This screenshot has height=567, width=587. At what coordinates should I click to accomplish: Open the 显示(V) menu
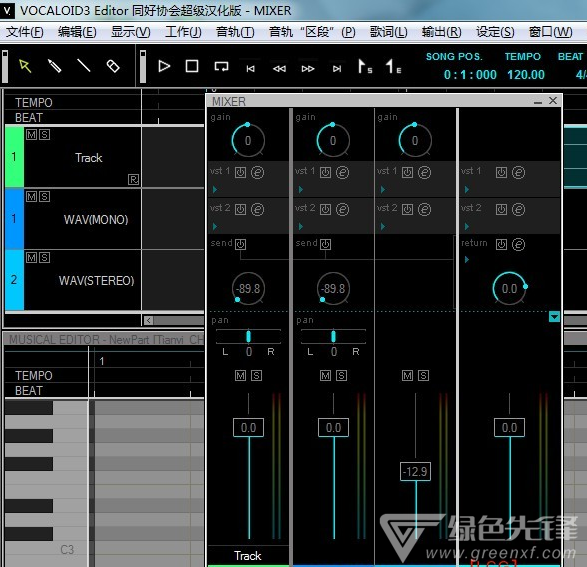click(130, 32)
